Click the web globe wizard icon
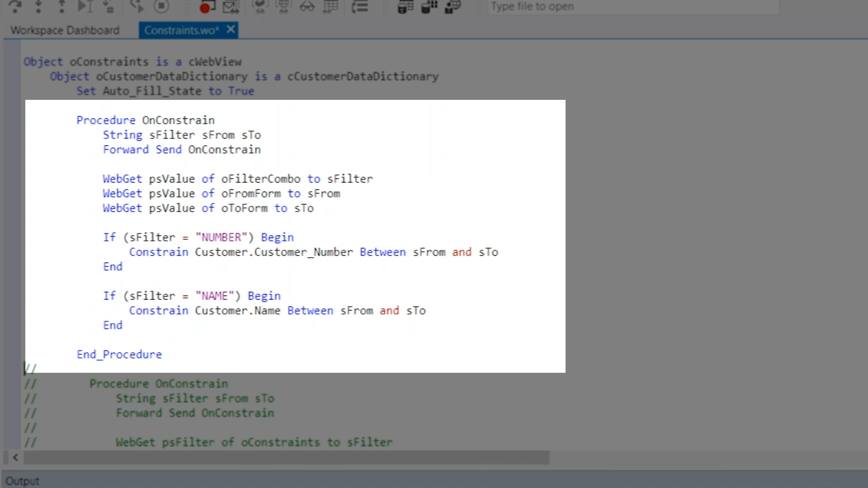 tap(453, 6)
